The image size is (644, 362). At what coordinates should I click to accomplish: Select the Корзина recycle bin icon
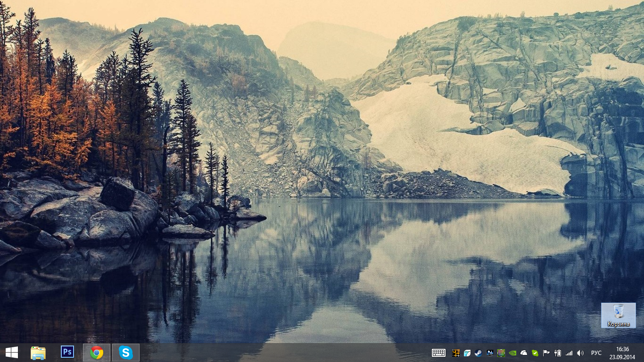pos(618,315)
